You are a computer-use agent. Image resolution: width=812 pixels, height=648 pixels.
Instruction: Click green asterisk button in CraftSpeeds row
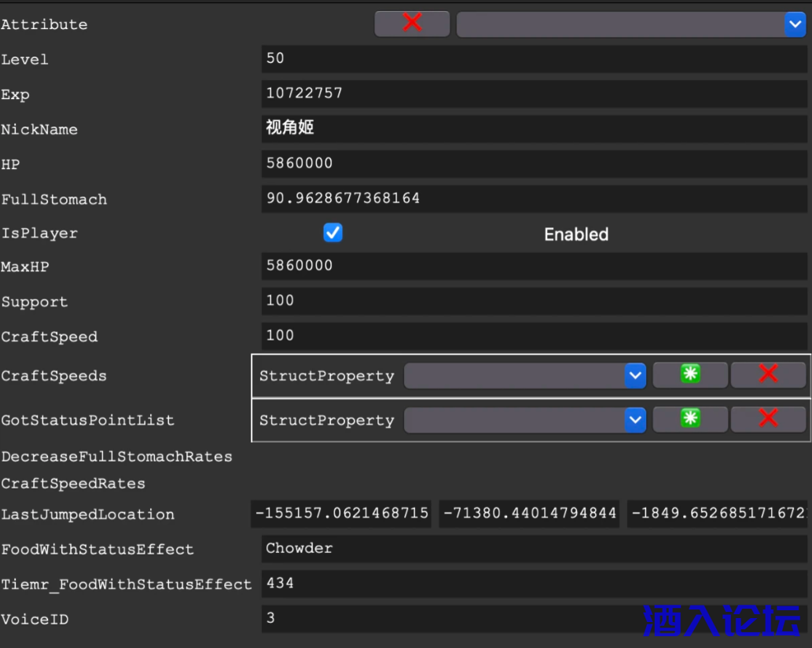689,375
